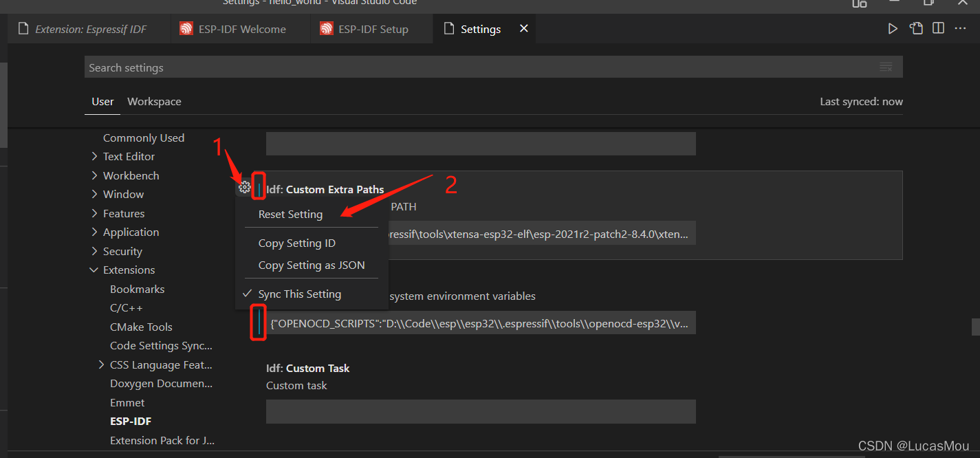Viewport: 980px width, 458px height.
Task: Run the editor play icon
Action: [x=893, y=29]
